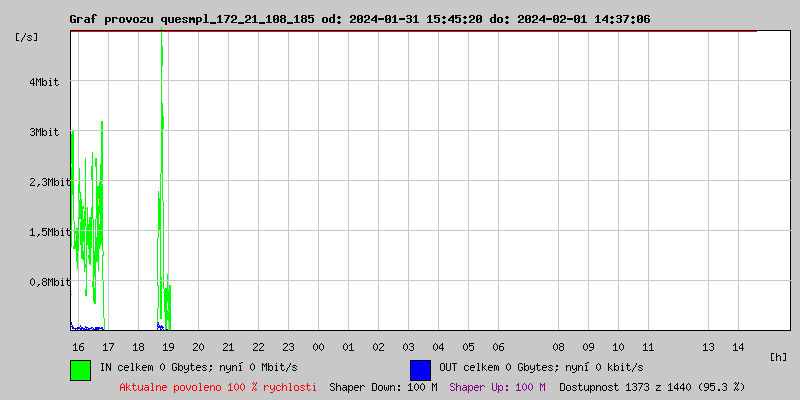Select the '2,3Mbit' y-axis label

[x=50, y=182]
